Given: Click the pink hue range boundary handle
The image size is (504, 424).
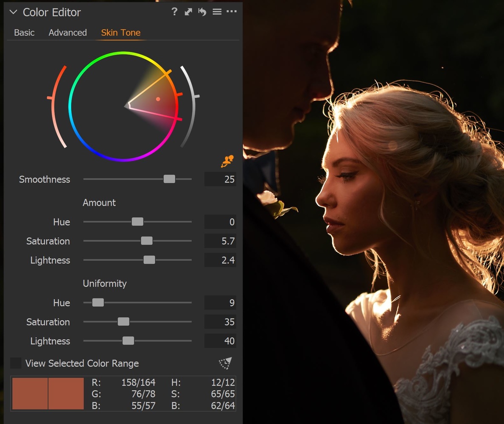Looking at the screenshot, I should click(x=178, y=119).
